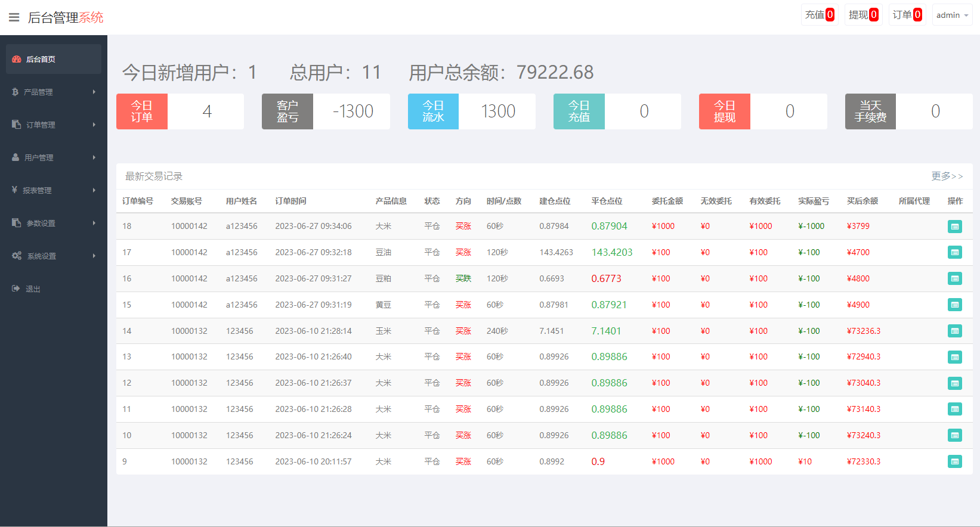The height and width of the screenshot is (527, 980).
Task: Click the dashboard icon beside 后台首页
Action: (x=17, y=59)
